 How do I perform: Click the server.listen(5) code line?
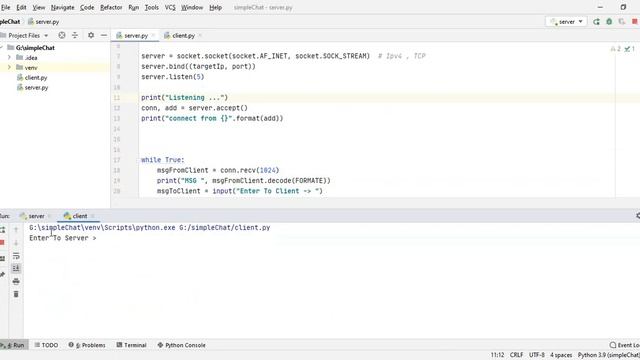pyautogui.click(x=172, y=77)
